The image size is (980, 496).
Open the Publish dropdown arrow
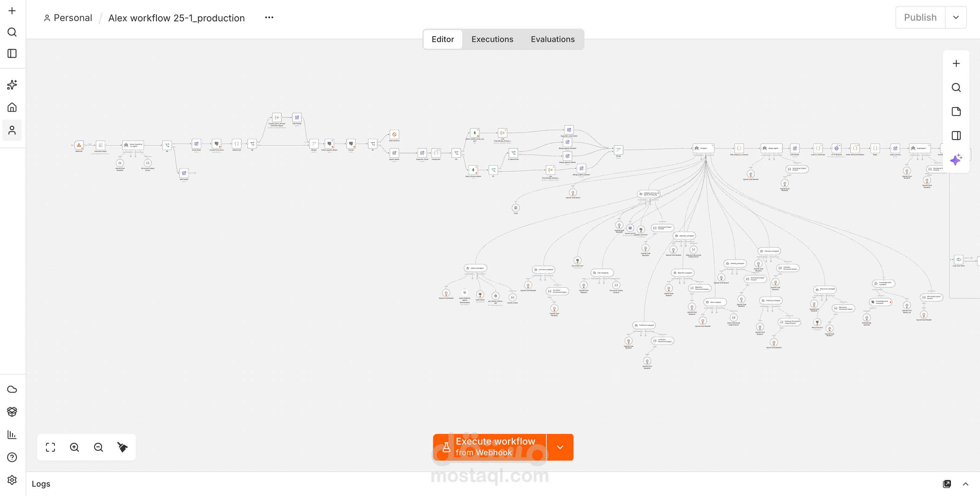click(x=956, y=17)
